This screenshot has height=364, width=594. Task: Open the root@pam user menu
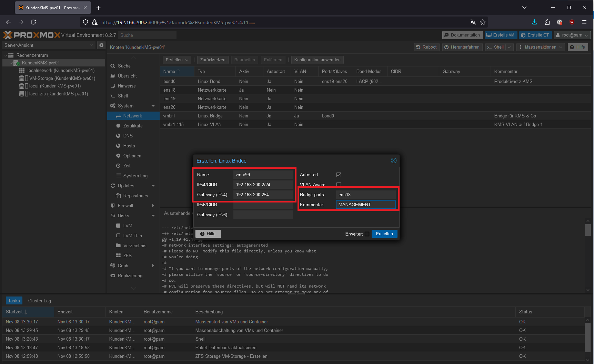[572, 35]
